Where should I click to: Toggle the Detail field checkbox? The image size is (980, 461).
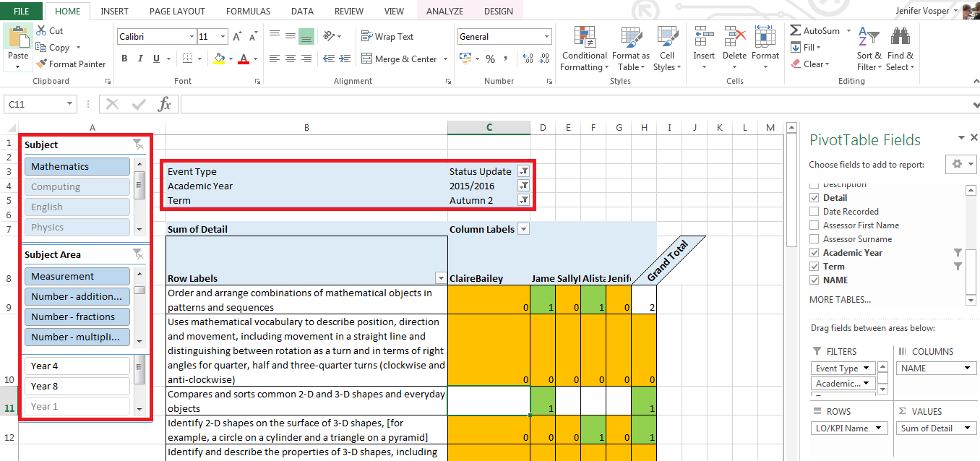(815, 198)
